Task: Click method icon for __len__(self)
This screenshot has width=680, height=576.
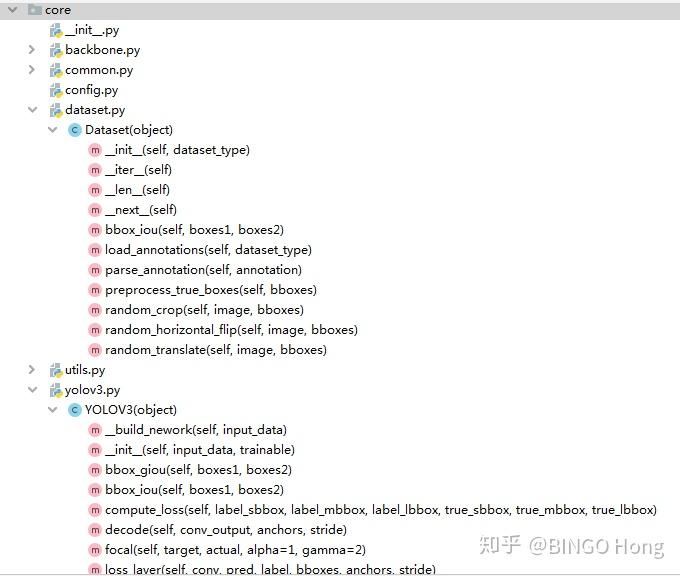Action: tap(95, 190)
